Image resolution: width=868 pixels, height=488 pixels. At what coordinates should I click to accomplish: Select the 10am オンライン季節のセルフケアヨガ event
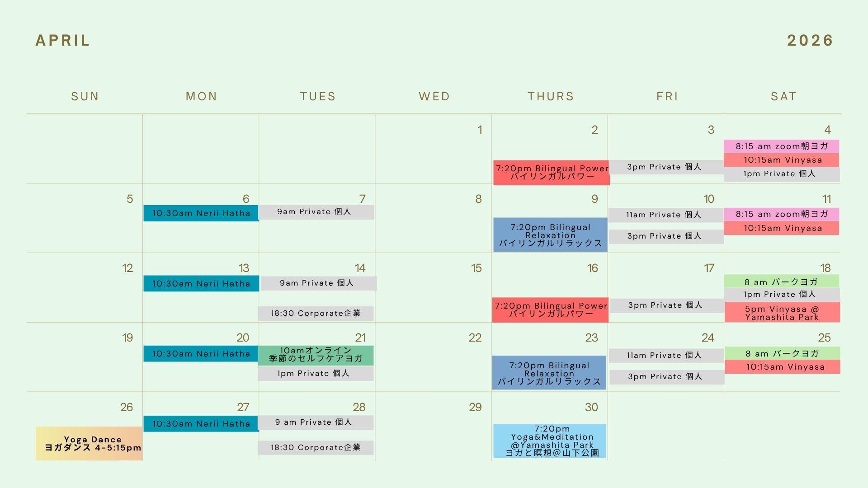(x=316, y=355)
